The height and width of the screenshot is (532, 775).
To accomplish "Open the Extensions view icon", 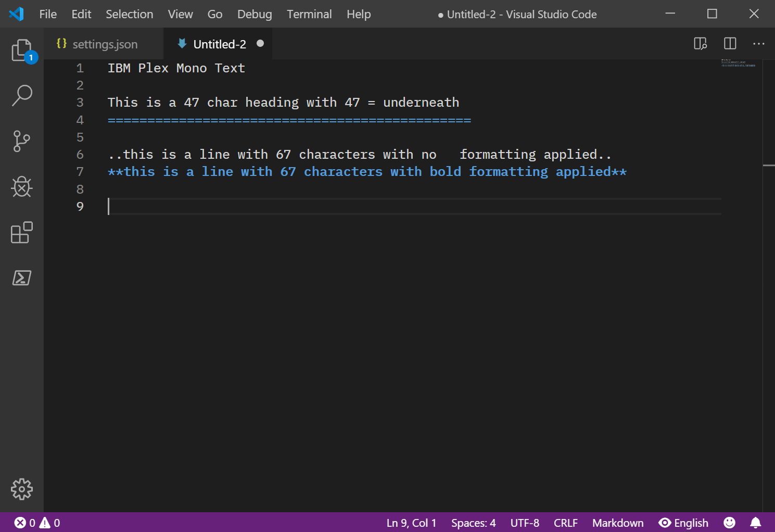I will point(21,233).
